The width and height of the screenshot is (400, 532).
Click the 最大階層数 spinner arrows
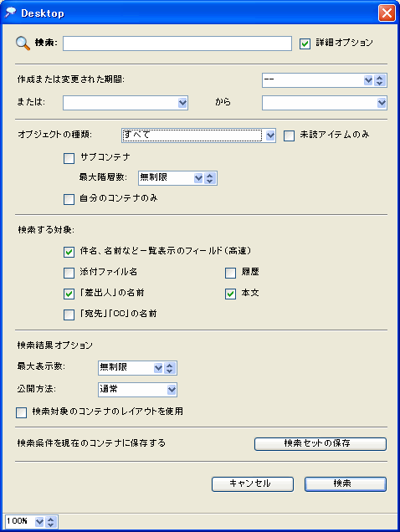[210, 178]
